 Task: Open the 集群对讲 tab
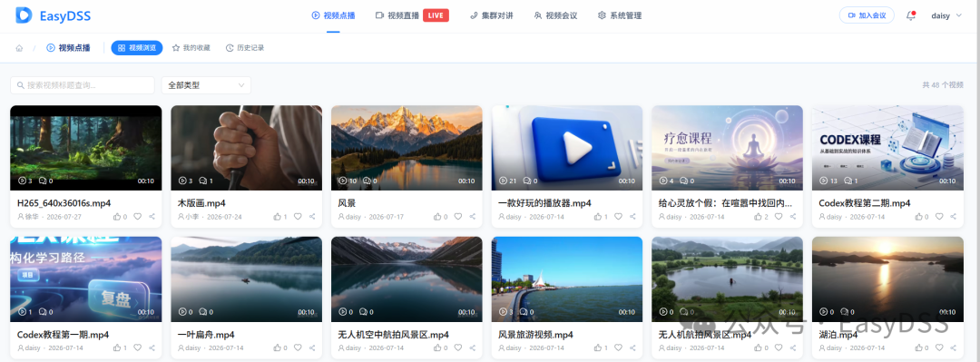(491, 15)
